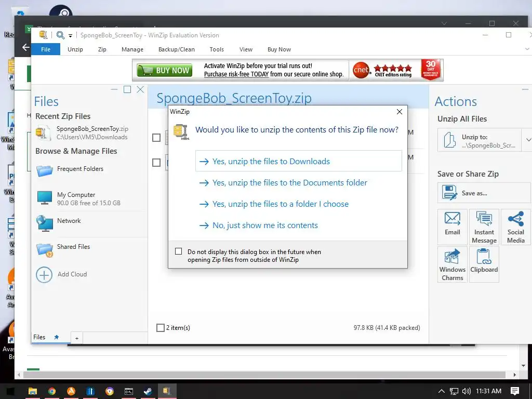Choose Yes, unzip the files to Downloads

click(299, 161)
